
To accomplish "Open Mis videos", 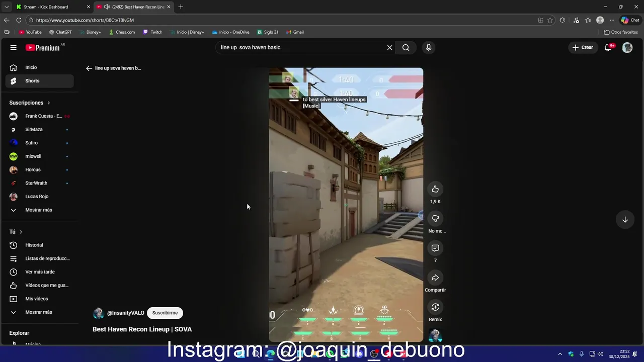I will [x=39, y=299].
